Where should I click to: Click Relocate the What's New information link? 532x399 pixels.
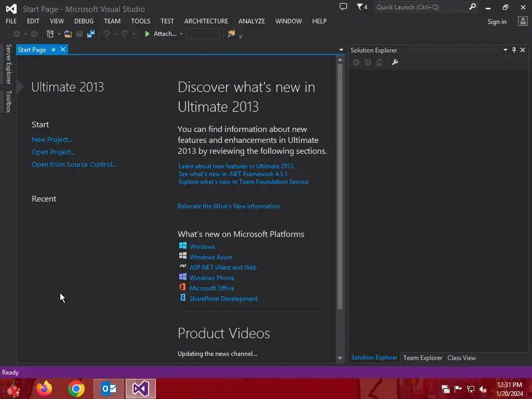click(x=229, y=206)
